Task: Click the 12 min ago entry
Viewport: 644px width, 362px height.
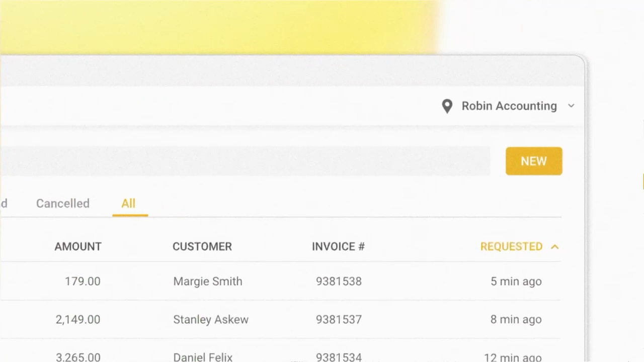Action: (x=513, y=357)
